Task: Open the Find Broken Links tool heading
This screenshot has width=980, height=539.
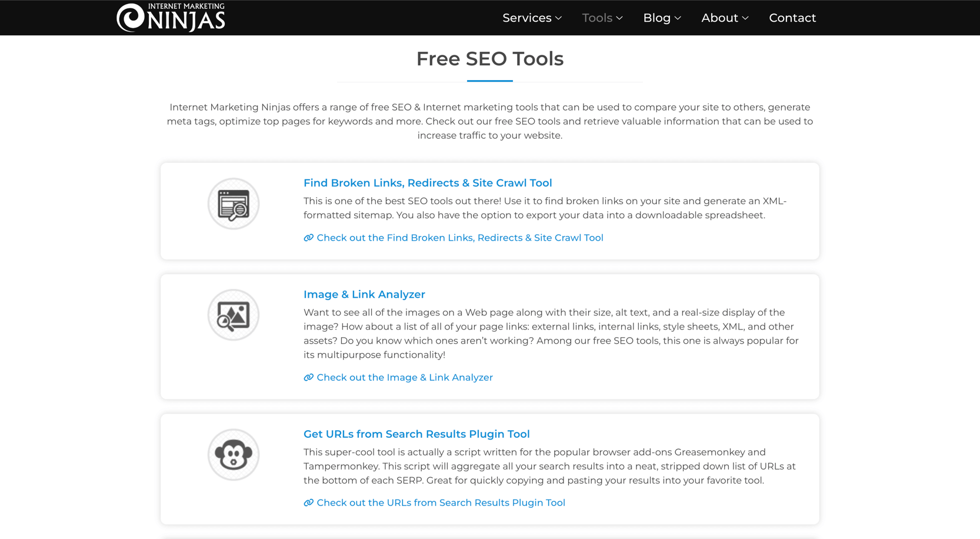Action: (x=428, y=183)
